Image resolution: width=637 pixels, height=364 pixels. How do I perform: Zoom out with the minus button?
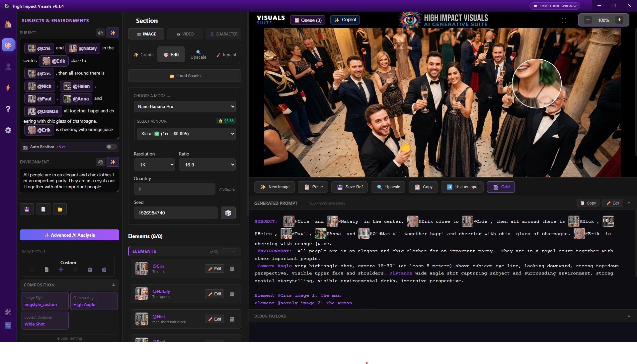(588, 20)
